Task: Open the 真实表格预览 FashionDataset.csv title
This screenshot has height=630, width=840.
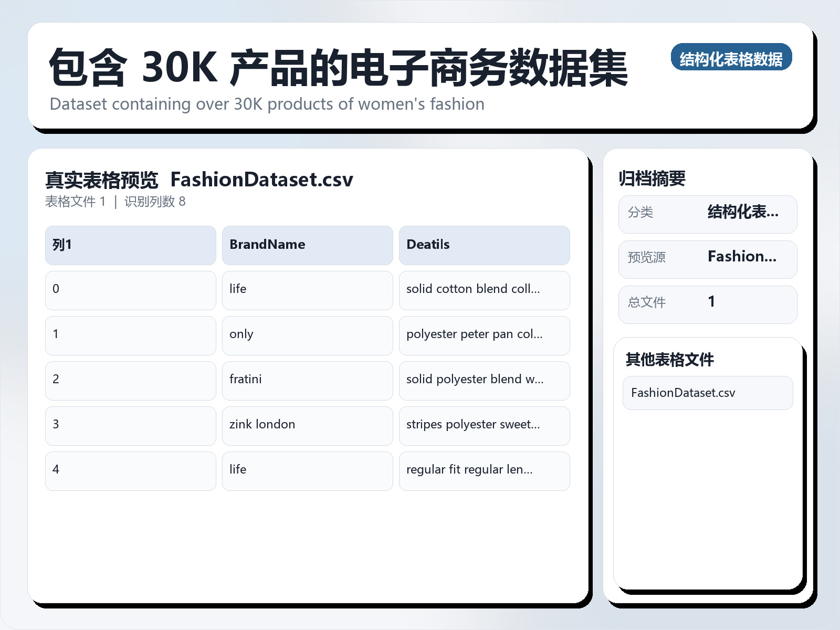Action: (x=199, y=180)
